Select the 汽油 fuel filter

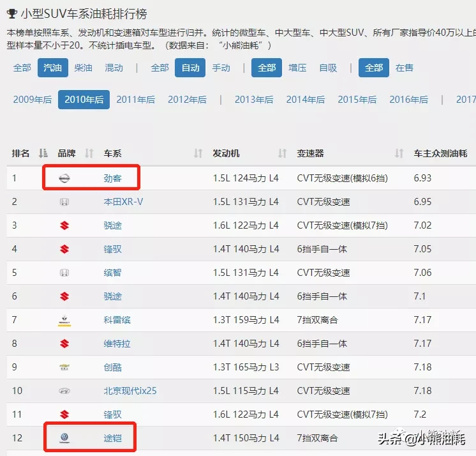click(53, 68)
